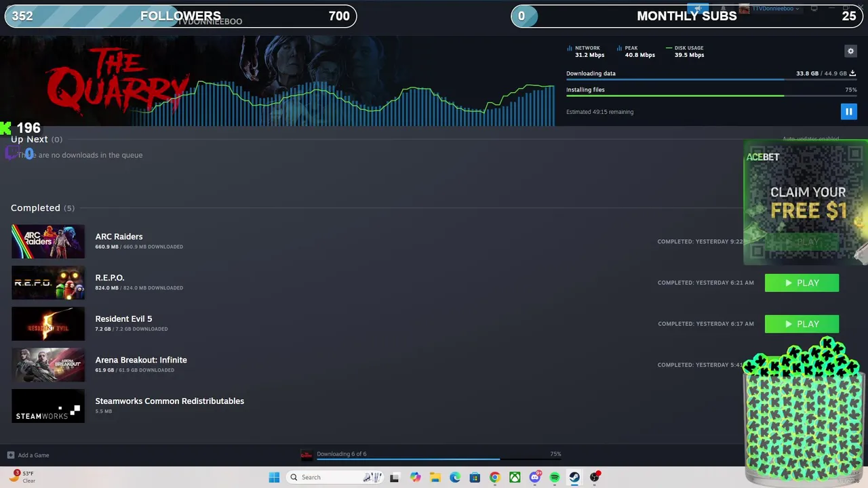The width and height of the screenshot is (868, 488).
Task: Click the Steam taskbar icon
Action: click(x=574, y=477)
